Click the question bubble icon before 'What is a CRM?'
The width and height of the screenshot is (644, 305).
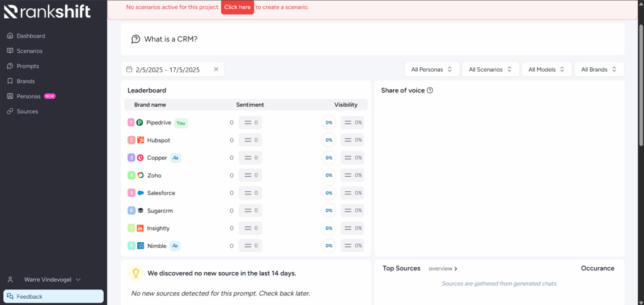pos(136,39)
